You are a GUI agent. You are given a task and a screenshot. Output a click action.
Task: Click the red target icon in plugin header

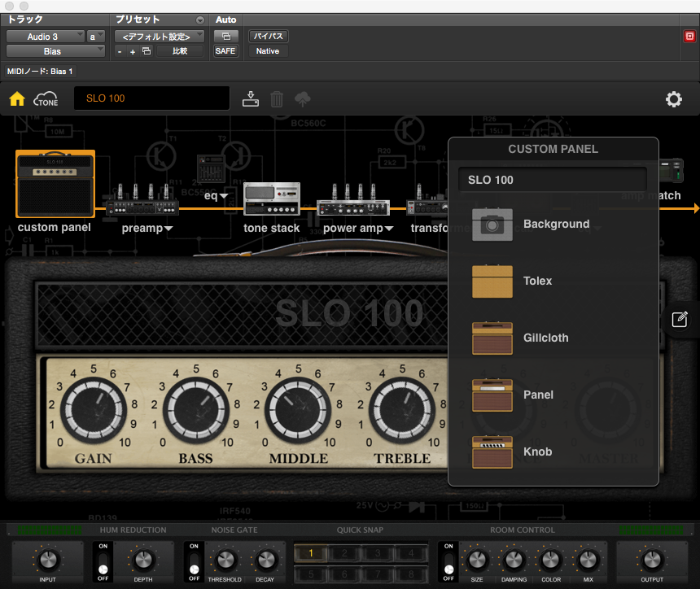coord(689,36)
